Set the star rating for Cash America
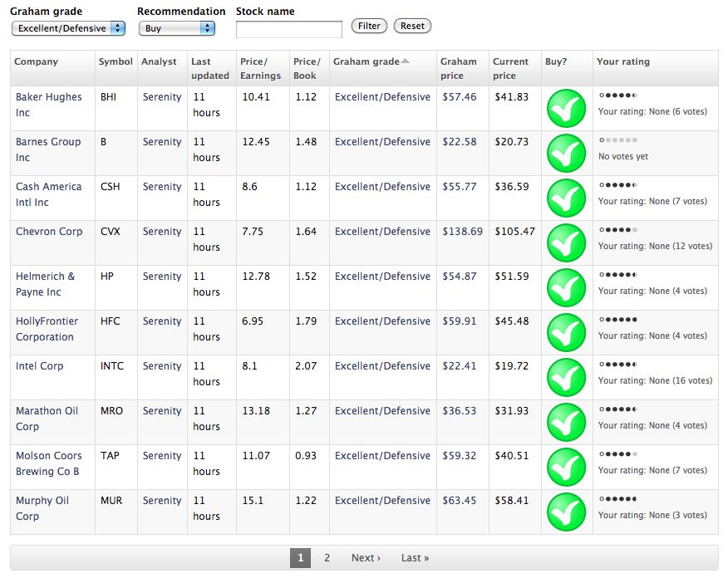 click(x=618, y=184)
